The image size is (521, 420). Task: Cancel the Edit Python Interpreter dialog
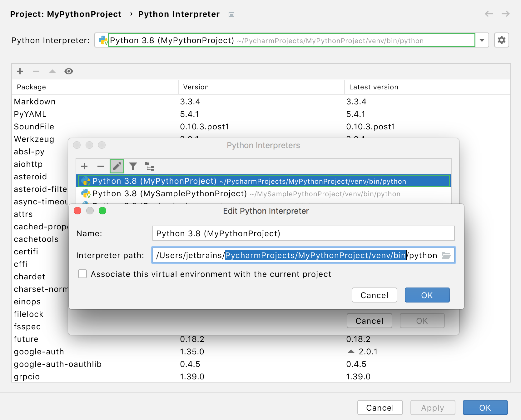click(374, 295)
